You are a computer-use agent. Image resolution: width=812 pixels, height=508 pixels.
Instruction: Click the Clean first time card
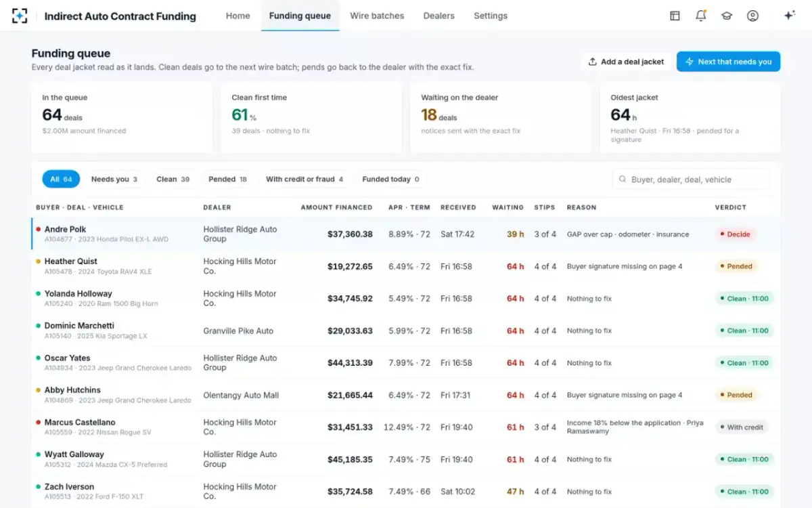click(311, 118)
